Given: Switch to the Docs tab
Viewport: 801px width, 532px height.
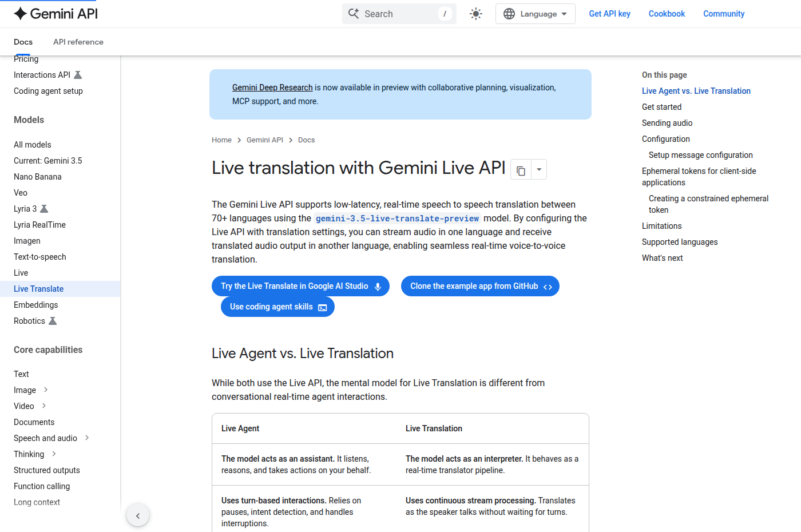Looking at the screenshot, I should point(23,42).
